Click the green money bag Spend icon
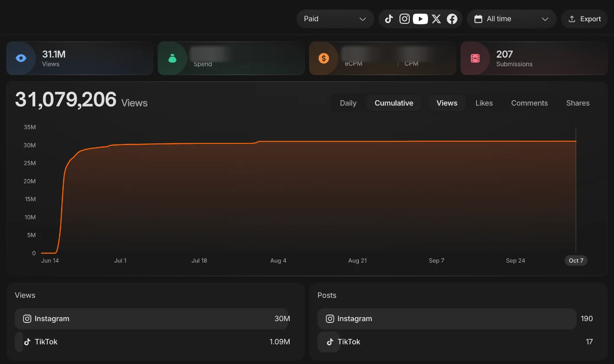 [x=172, y=58]
